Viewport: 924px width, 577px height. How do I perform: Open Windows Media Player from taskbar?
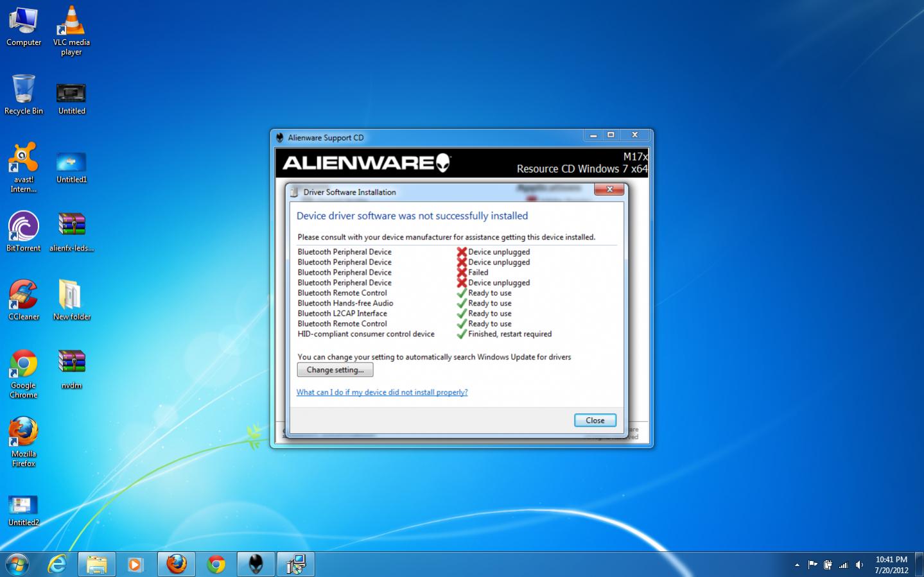pyautogui.click(x=135, y=564)
